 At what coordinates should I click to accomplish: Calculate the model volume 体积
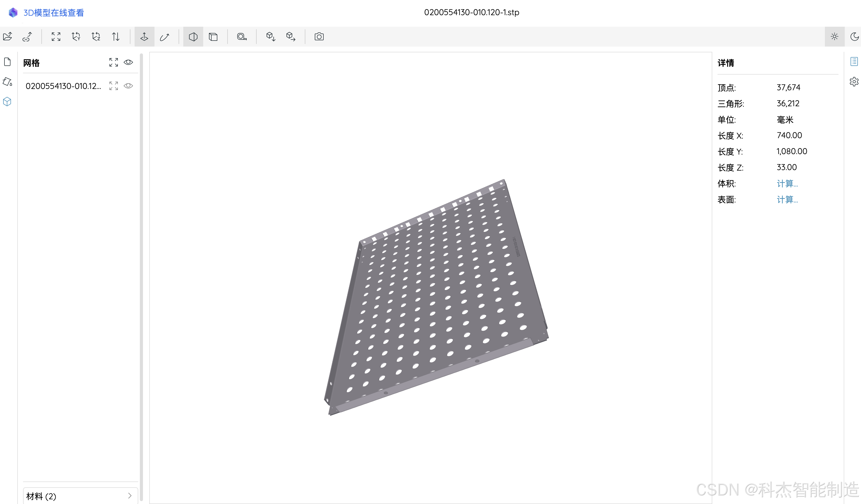[x=787, y=183]
